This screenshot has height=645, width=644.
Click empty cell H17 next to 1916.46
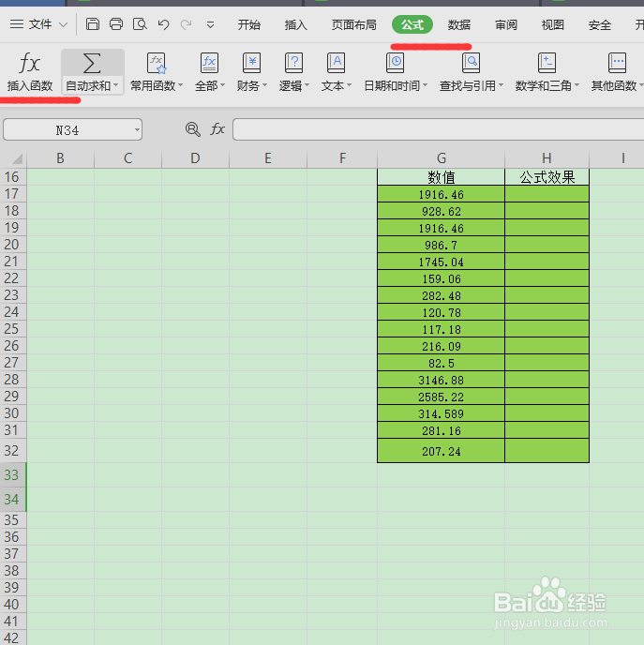(x=547, y=194)
